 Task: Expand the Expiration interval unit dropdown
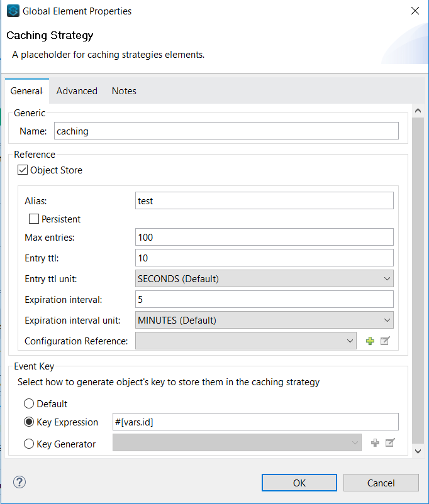tap(264, 320)
